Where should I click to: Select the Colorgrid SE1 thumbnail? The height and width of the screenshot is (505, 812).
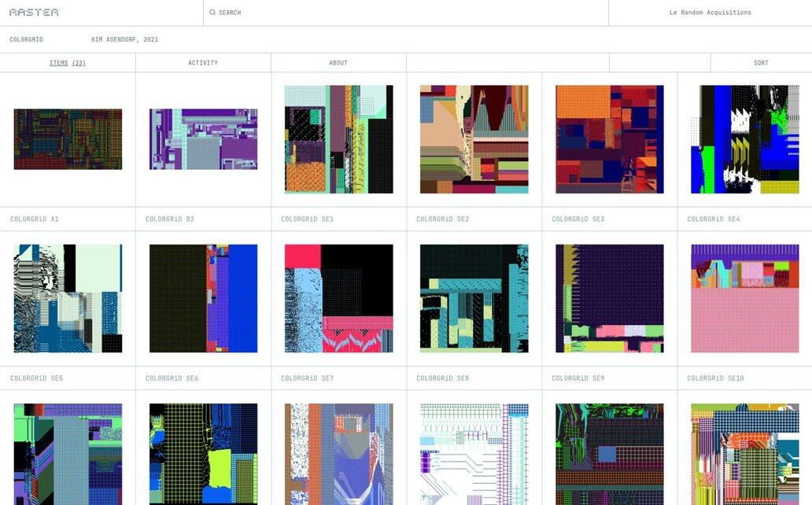338,139
